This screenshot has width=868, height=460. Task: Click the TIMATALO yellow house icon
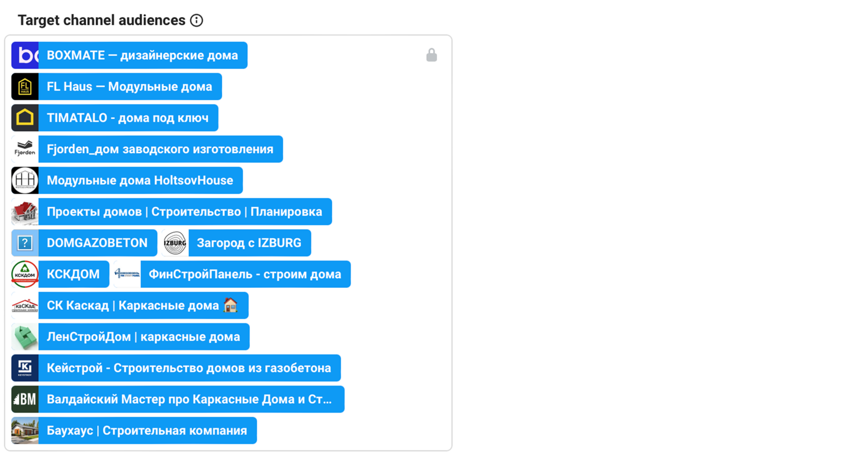pos(25,118)
